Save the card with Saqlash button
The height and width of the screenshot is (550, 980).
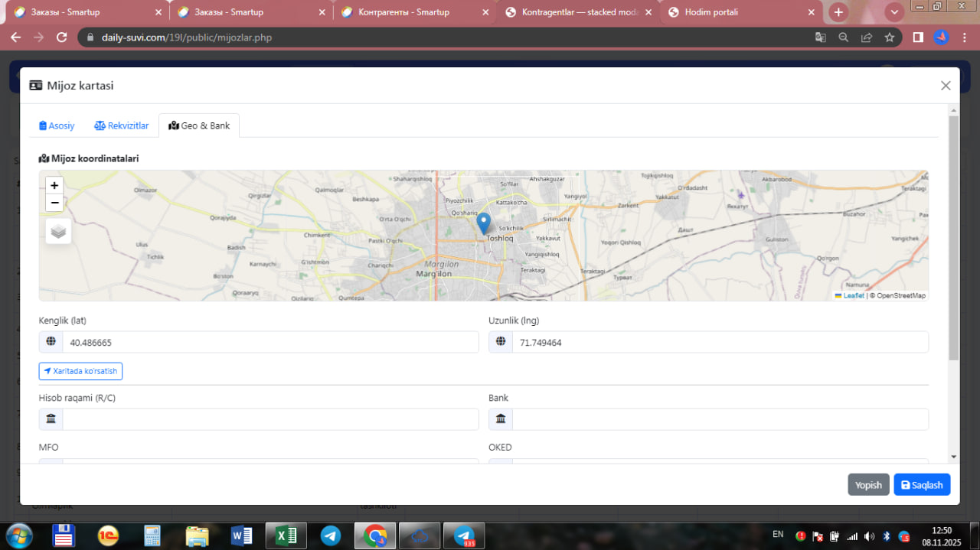[x=922, y=485]
